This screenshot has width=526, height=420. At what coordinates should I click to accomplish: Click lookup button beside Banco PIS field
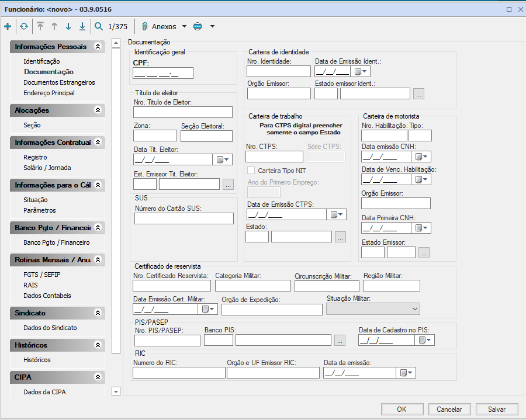pos(340,340)
